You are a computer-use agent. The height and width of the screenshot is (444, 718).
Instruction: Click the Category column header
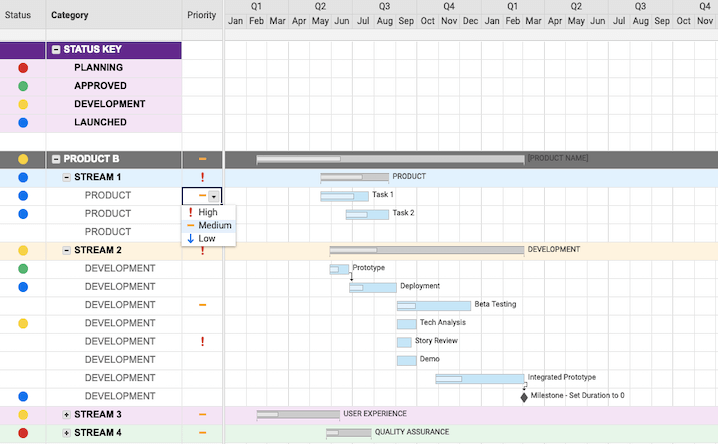click(x=69, y=16)
